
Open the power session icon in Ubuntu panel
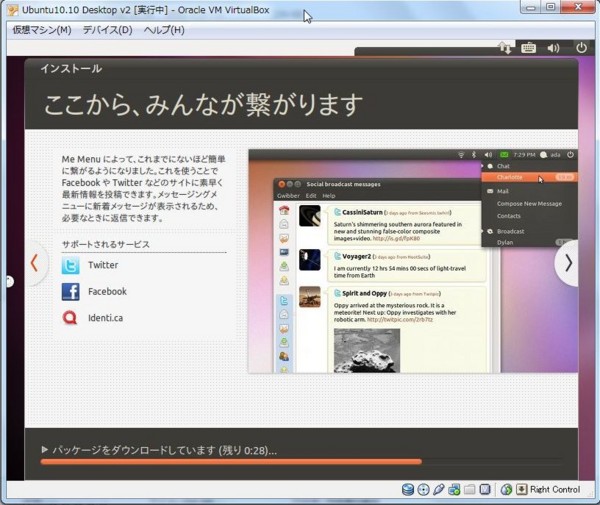(581, 48)
